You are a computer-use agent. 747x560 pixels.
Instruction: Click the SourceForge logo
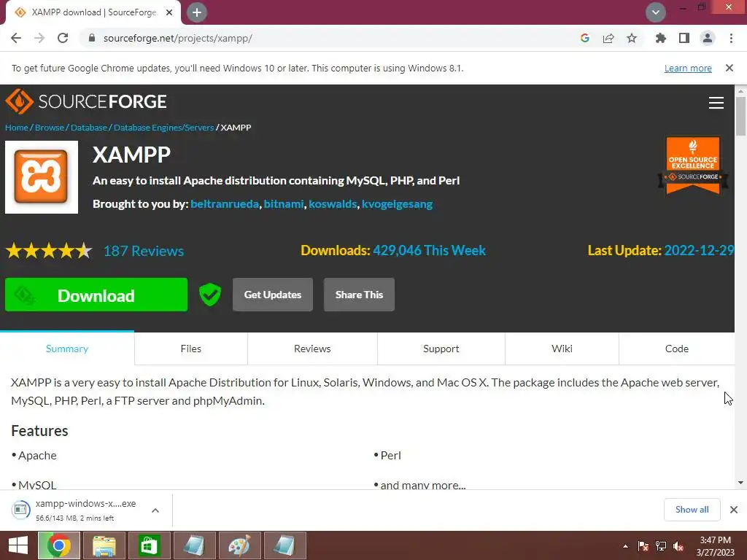click(x=86, y=101)
